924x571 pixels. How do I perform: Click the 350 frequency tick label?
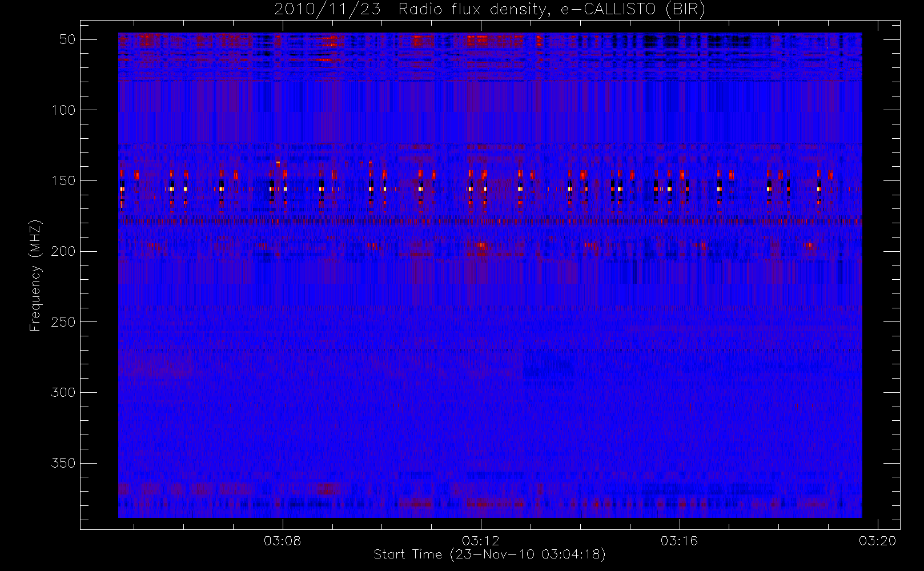tap(63, 463)
